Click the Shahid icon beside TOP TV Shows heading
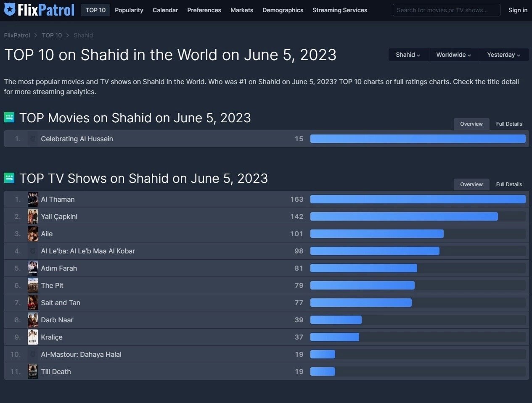The width and height of the screenshot is (532, 403). pos(9,178)
